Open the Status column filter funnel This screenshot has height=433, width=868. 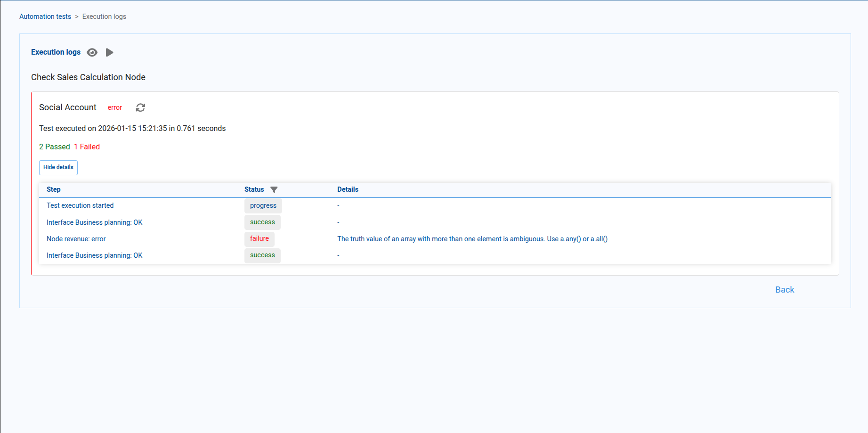(274, 190)
